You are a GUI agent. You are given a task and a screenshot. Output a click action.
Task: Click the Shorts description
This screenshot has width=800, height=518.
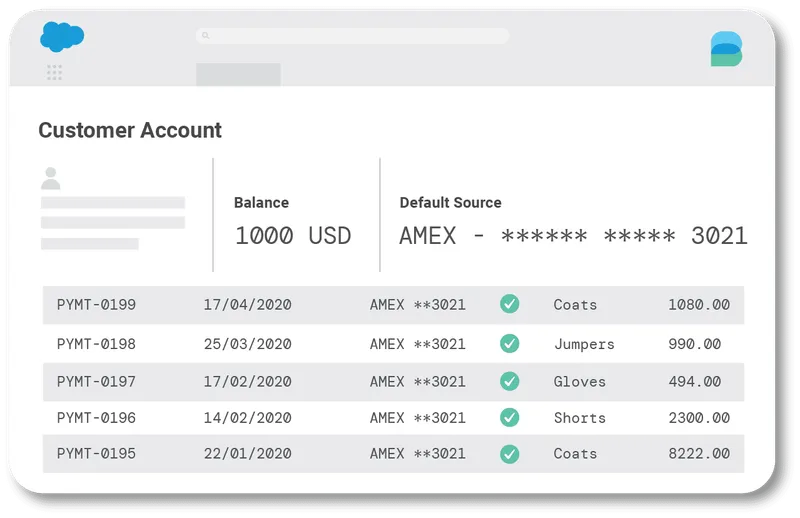tap(580, 418)
